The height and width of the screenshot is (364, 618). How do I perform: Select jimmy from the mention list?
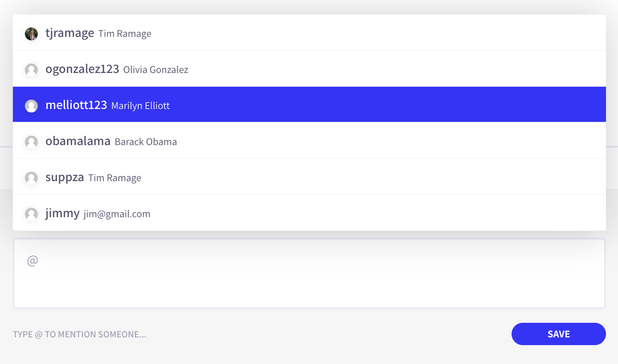309,212
